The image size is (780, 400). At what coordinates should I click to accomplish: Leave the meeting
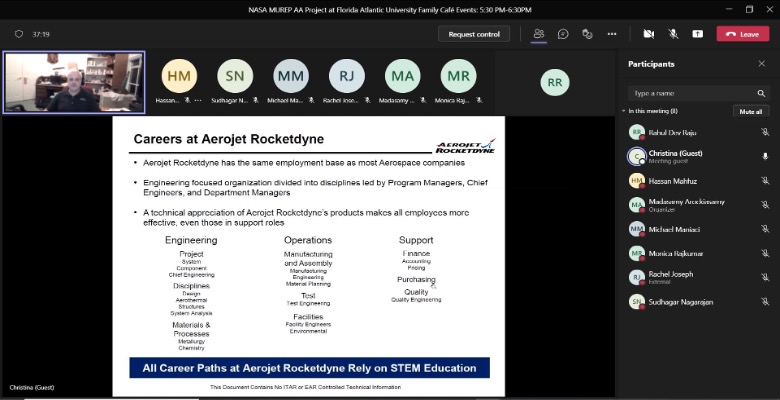[742, 34]
